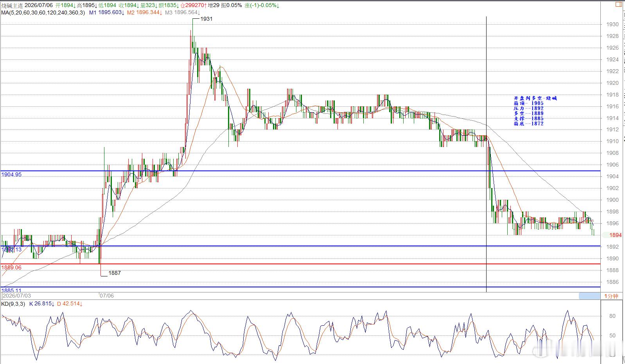
Task: Click the 1918 price axis label
Action: tap(612, 95)
